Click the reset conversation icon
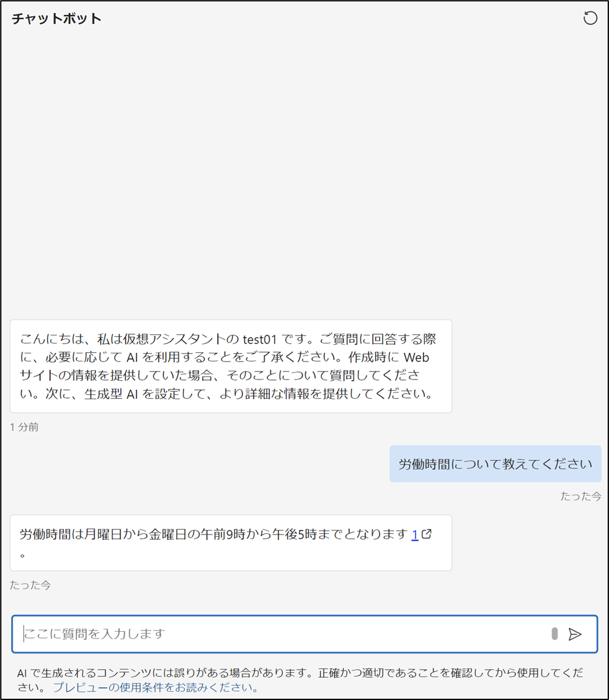The height and width of the screenshot is (700, 609). click(590, 19)
